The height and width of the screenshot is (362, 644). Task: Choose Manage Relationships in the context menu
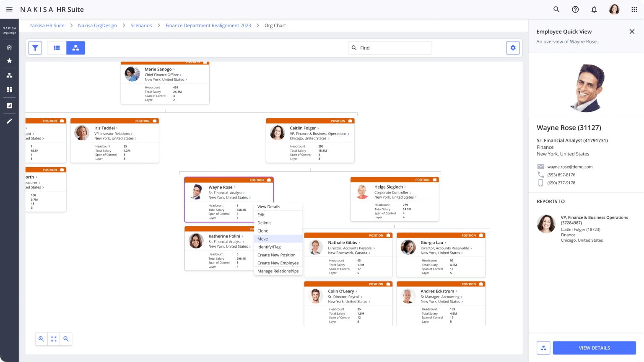tap(278, 271)
